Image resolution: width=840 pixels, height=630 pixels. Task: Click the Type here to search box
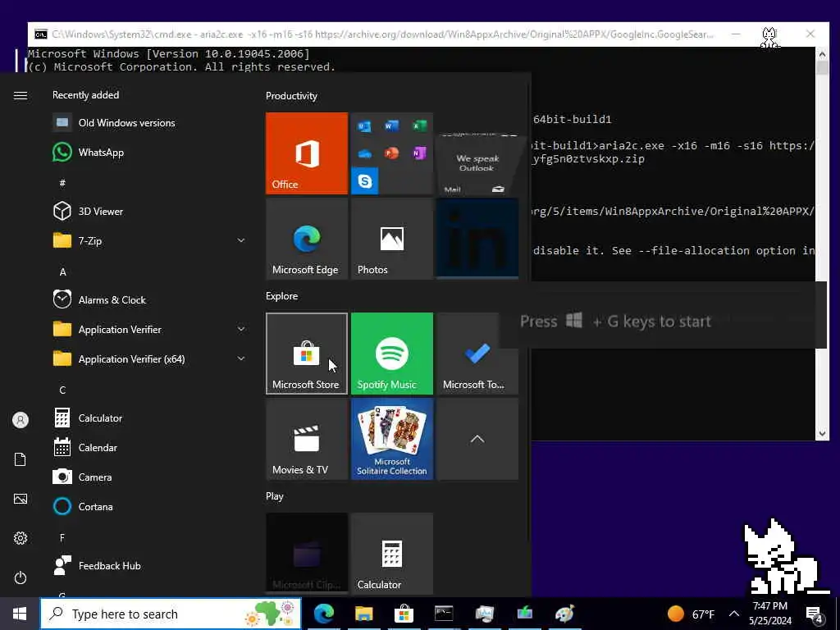tap(171, 614)
